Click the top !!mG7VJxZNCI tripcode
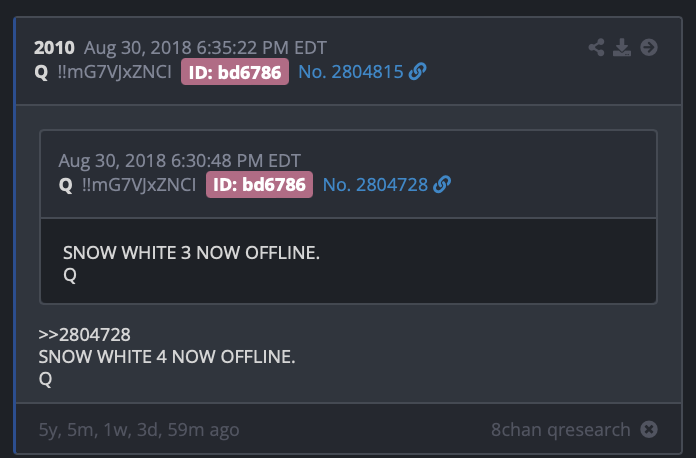 [x=115, y=72]
